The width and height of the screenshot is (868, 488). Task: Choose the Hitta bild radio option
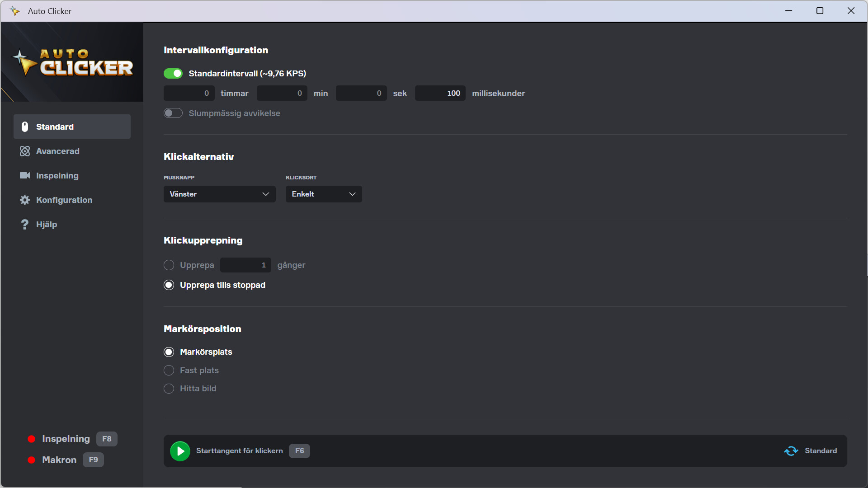tap(169, 389)
